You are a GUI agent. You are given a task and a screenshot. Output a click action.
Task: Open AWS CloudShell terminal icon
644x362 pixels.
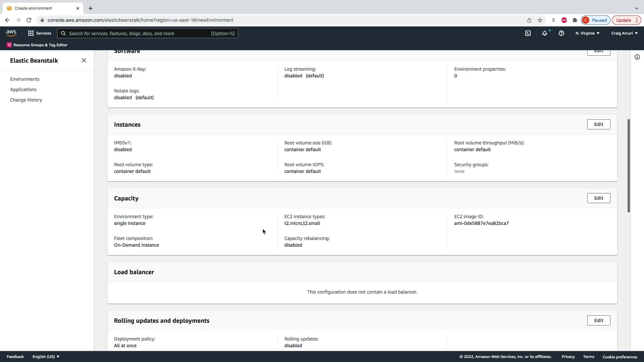coord(528,33)
